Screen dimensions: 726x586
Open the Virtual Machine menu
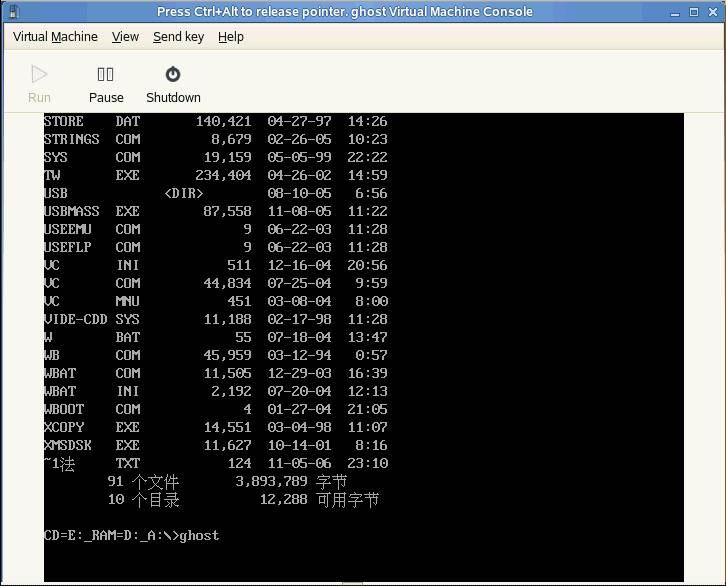pos(55,37)
